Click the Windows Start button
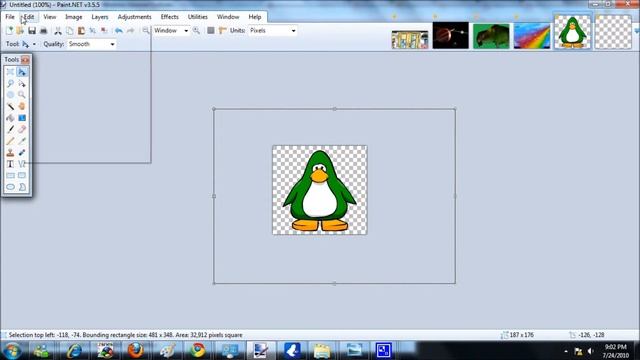 pyautogui.click(x=11, y=351)
